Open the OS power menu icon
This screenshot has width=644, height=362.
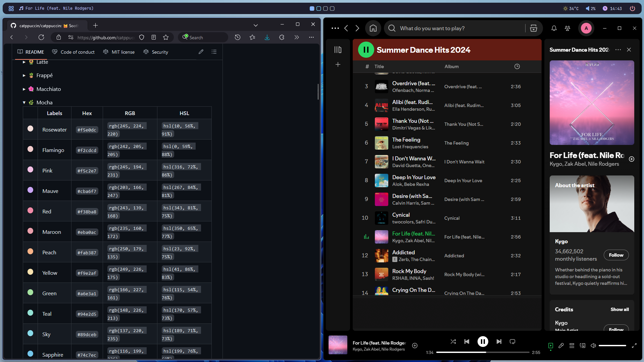click(632, 8)
